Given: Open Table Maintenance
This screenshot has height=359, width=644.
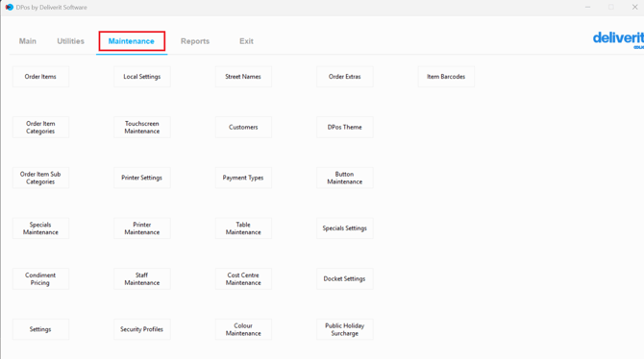Looking at the screenshot, I should 243,228.
